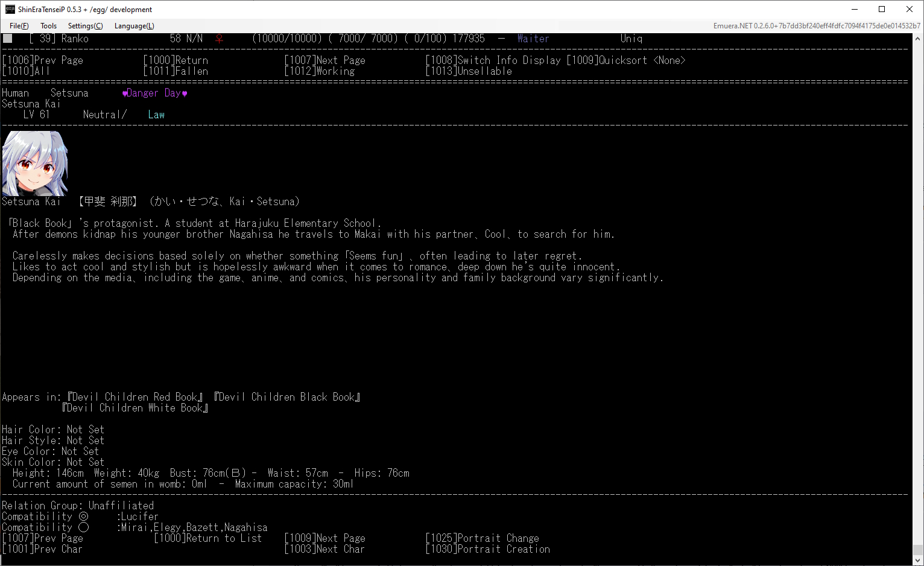Filter by [1013]Unsellable
924x566 pixels.
tap(469, 71)
